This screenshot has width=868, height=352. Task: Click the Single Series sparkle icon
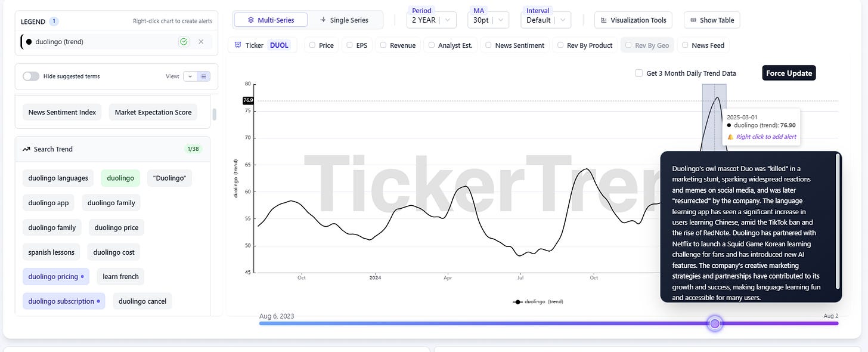(323, 20)
